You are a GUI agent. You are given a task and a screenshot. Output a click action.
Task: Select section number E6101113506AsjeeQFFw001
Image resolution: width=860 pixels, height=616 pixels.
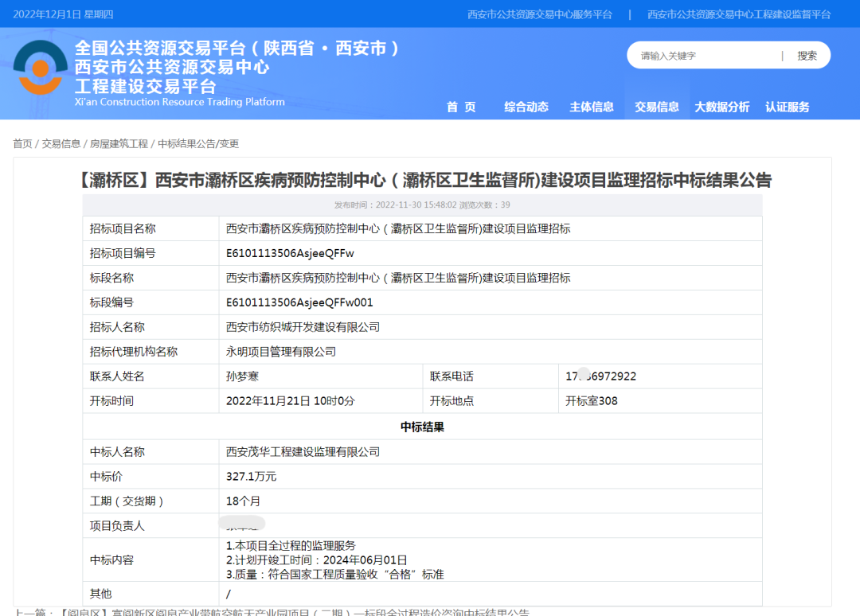(299, 302)
